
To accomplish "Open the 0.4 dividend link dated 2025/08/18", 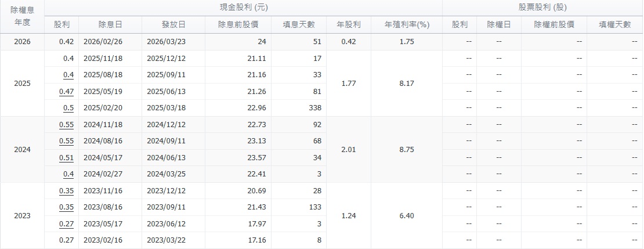I will pos(68,75).
